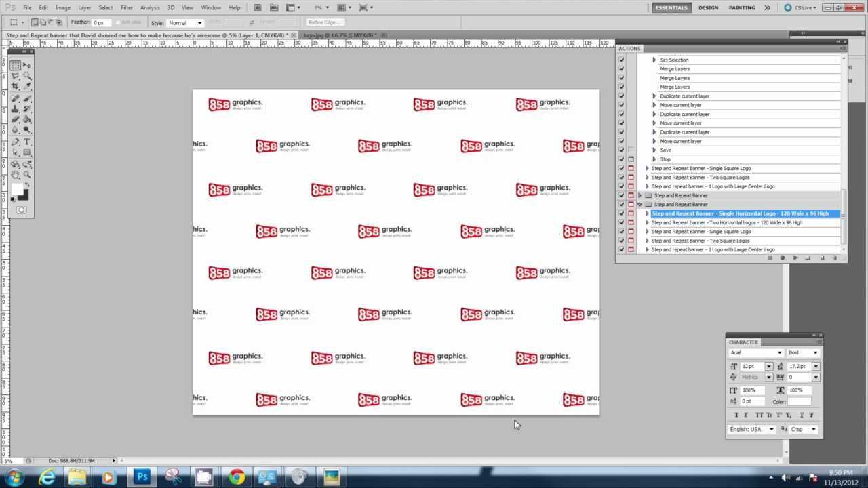Select the Paint Bucket tool
This screenshot has height=488, width=868.
[27, 119]
